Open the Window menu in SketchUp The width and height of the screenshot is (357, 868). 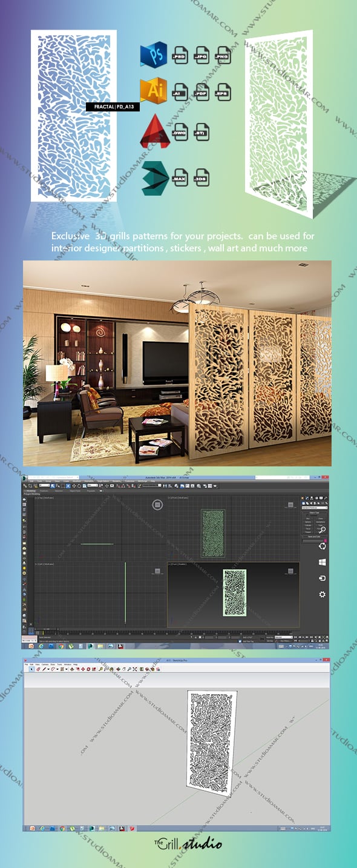(x=67, y=664)
